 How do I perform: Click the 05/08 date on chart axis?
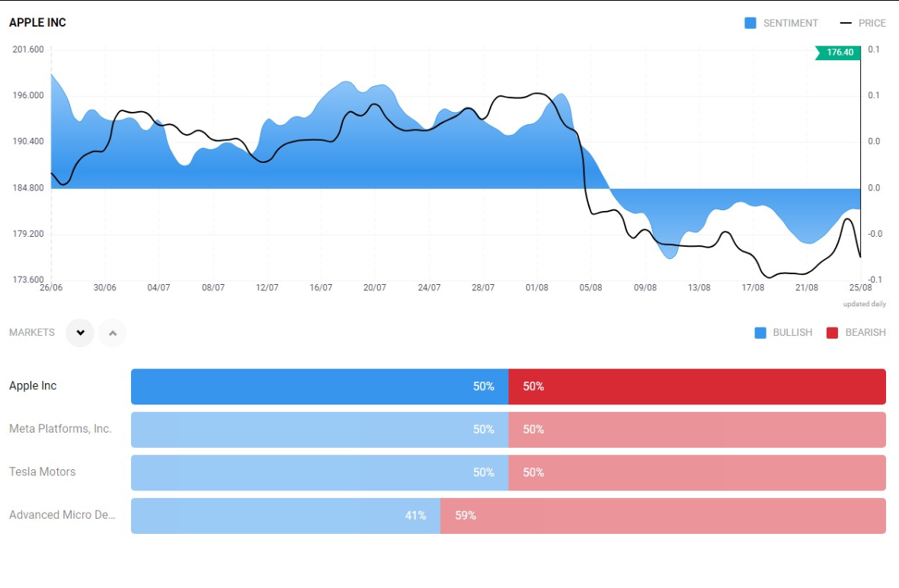pyautogui.click(x=591, y=288)
